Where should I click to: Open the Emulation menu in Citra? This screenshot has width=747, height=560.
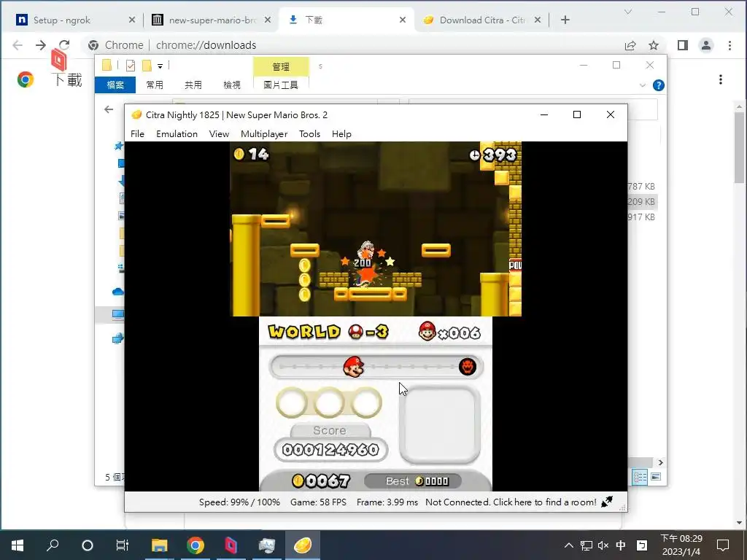click(x=177, y=134)
